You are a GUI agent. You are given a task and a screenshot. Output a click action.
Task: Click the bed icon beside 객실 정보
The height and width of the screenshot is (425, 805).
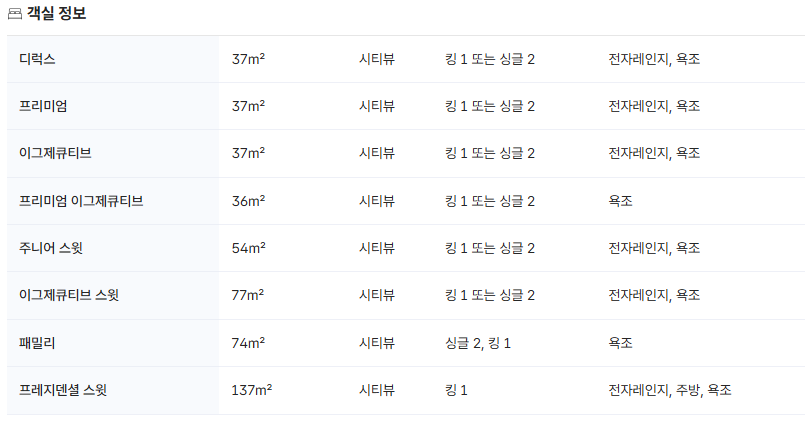point(14,14)
